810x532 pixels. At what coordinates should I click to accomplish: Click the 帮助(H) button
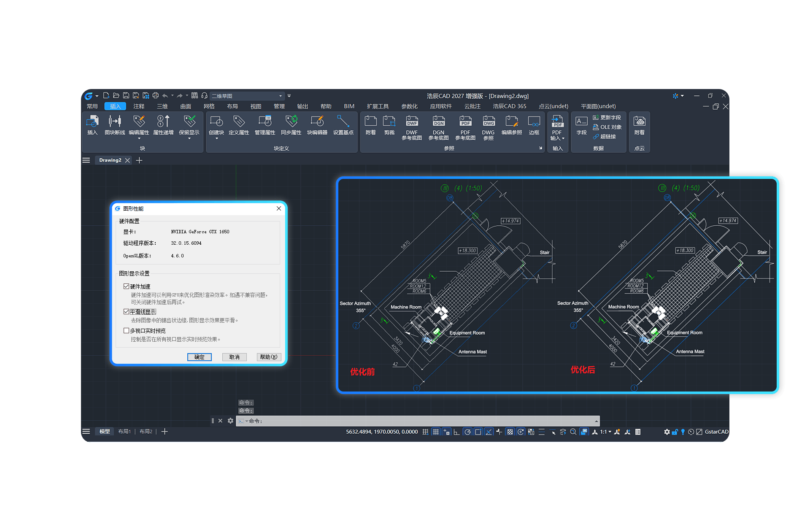269,357
